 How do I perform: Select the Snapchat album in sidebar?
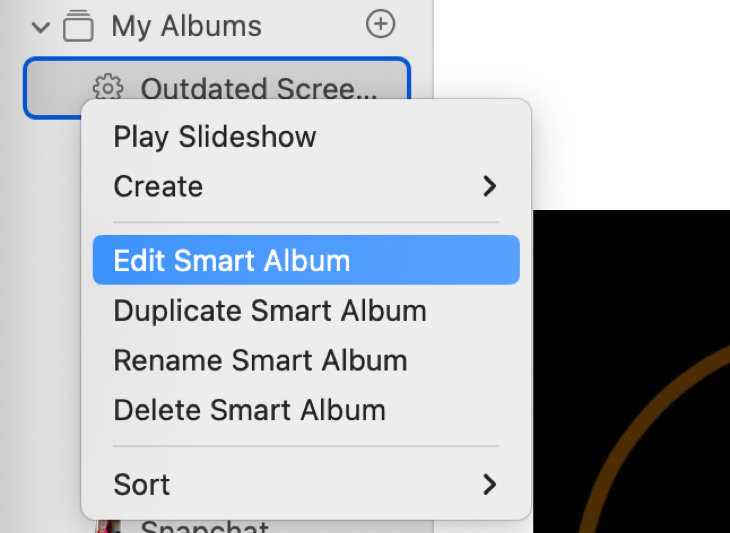(x=204, y=527)
